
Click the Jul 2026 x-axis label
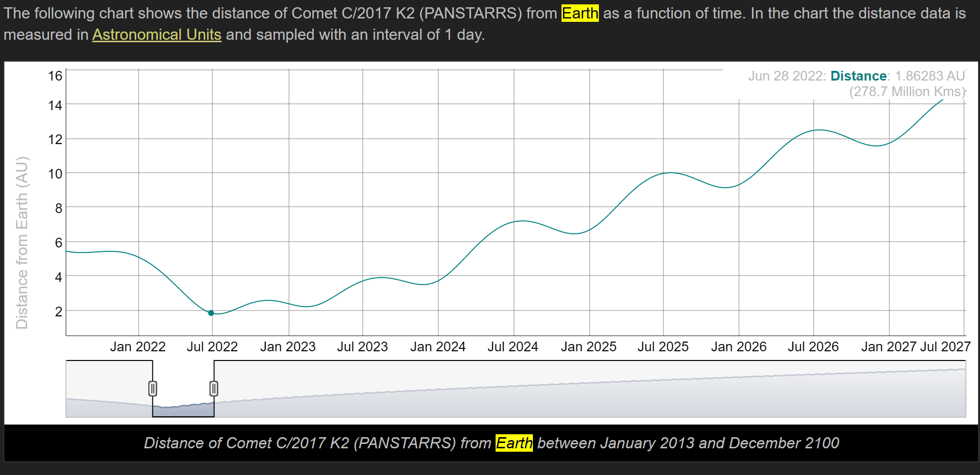pos(813,347)
